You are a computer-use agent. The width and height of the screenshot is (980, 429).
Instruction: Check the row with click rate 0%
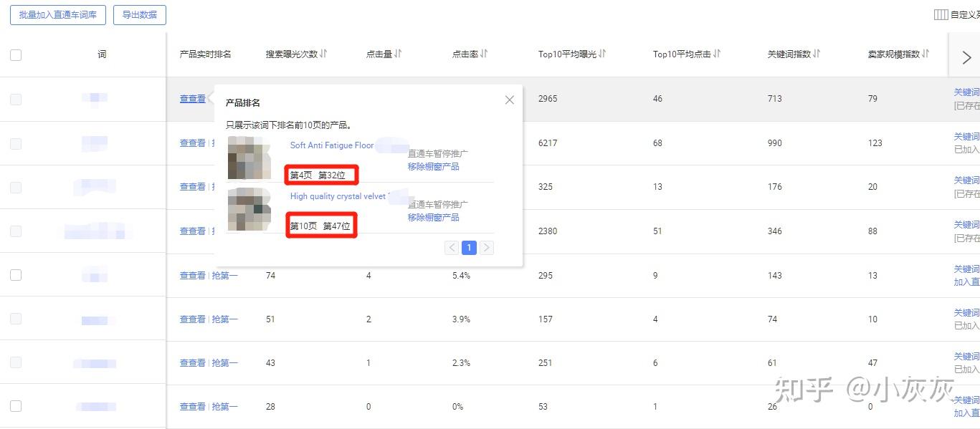[x=16, y=406]
